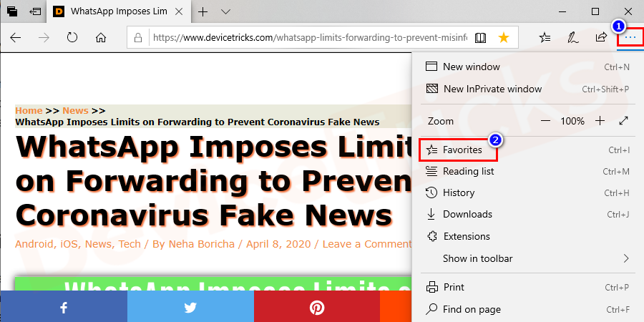Screen dimensions: 644x322
Task: Select Find on page
Action: point(528,309)
